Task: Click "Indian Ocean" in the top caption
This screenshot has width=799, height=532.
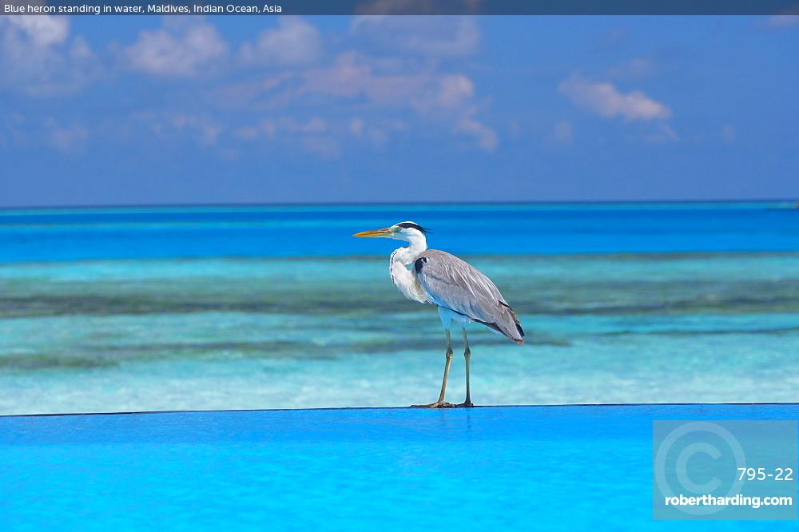Action: tap(226, 9)
